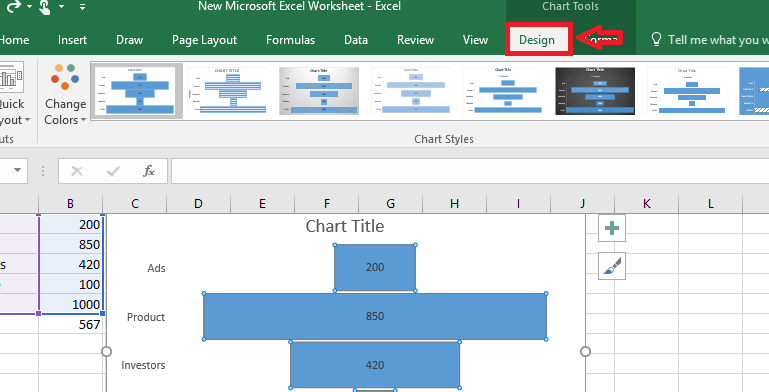This screenshot has width=769, height=392.
Task: Select column H header
Action: 455,204
